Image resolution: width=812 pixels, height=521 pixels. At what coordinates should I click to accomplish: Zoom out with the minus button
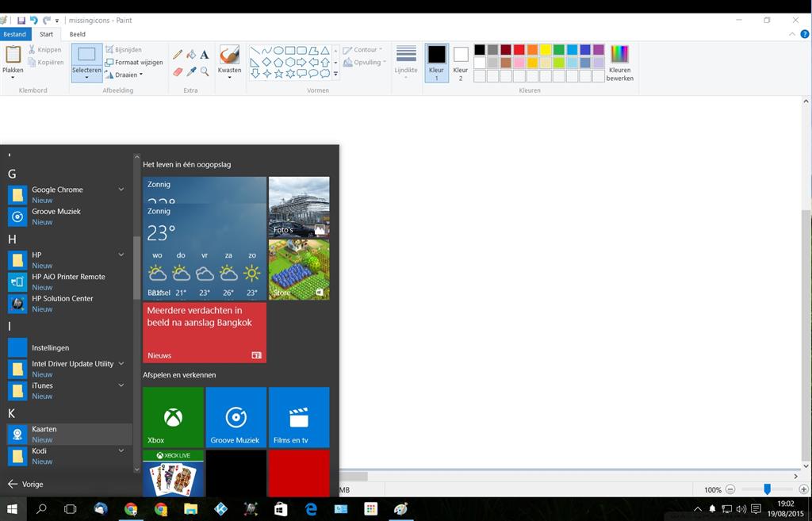[x=730, y=489]
